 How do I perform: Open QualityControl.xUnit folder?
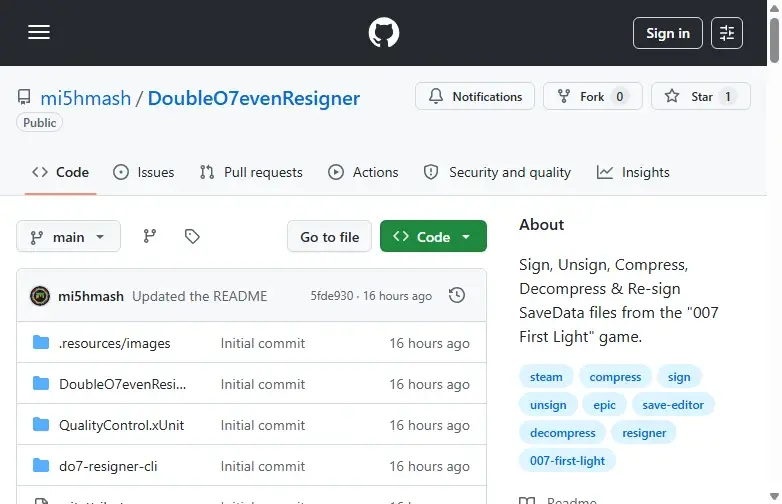pyautogui.click(x=121, y=425)
